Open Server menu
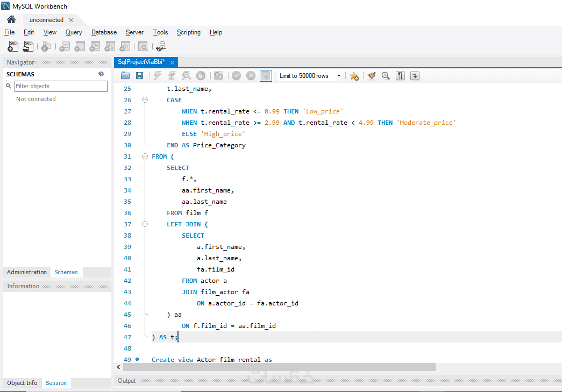The height and width of the screenshot is (392, 562). (134, 32)
